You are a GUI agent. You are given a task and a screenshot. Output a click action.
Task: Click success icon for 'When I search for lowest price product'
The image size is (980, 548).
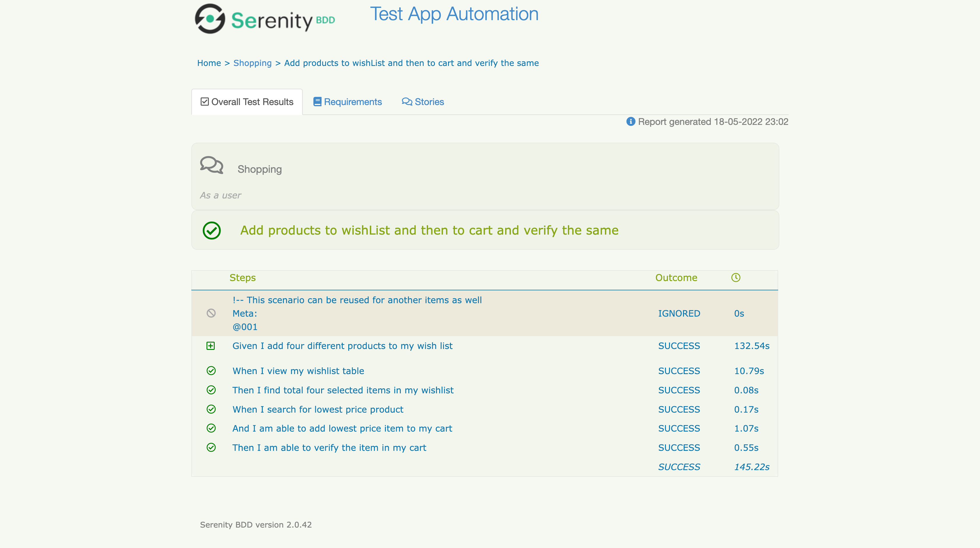[x=211, y=409]
